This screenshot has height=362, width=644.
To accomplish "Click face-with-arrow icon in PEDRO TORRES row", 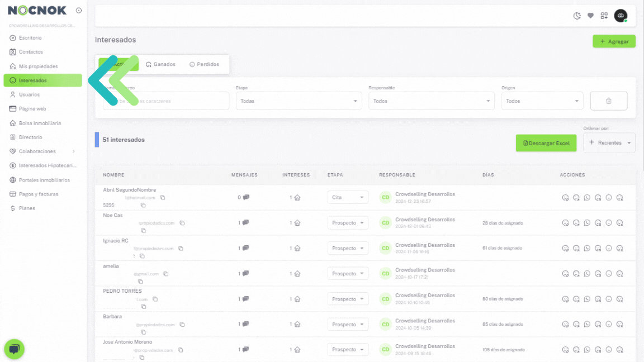I will pos(576,299).
